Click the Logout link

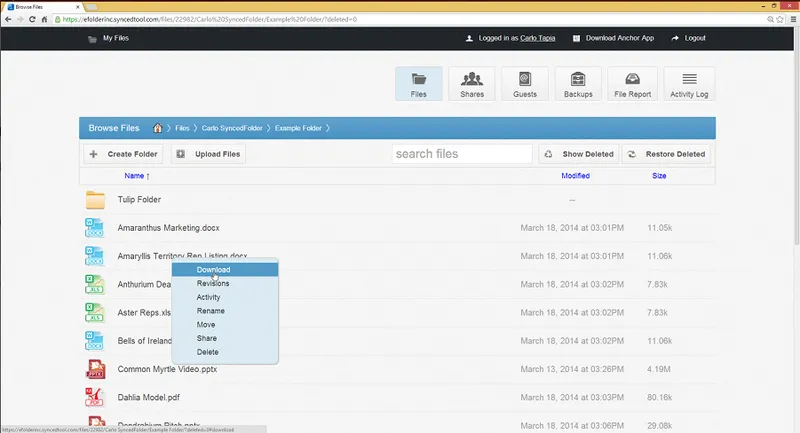coord(694,38)
